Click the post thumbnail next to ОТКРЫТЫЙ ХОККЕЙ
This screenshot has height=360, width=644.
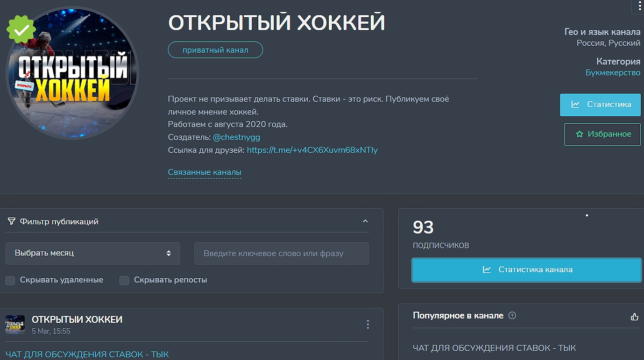(x=15, y=324)
